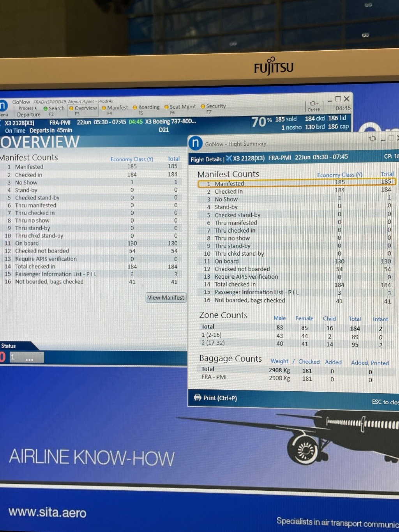
Task: Expand the Process menu arrow
Action: (36, 108)
